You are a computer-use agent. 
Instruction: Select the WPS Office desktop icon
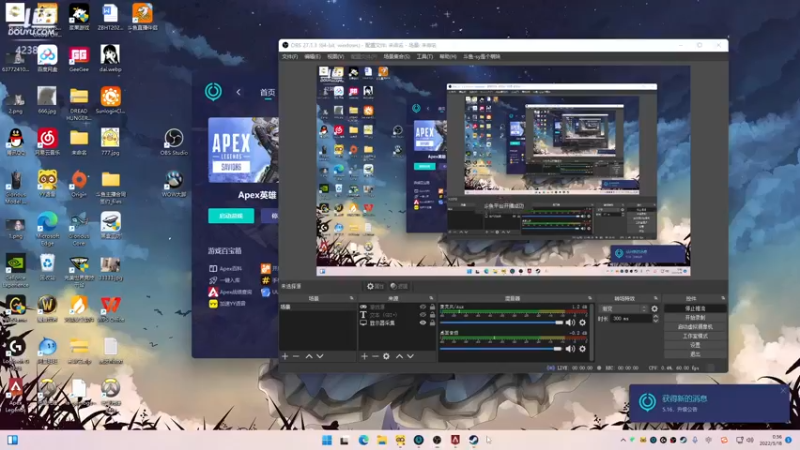tap(110, 309)
